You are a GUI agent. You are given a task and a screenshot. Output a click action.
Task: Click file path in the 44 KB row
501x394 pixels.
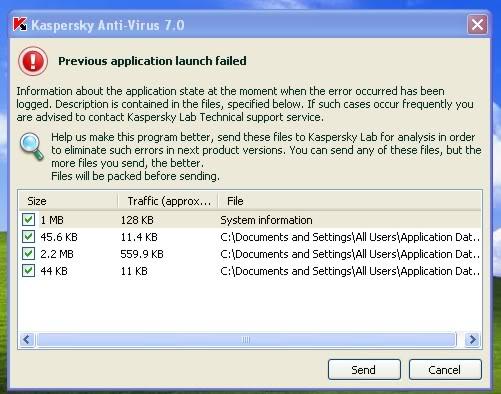[350, 271]
